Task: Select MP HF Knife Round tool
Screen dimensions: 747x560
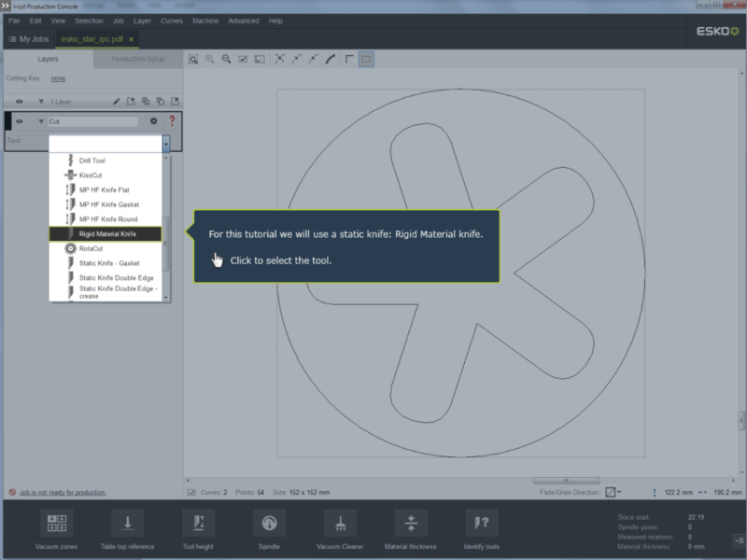Action: click(106, 219)
